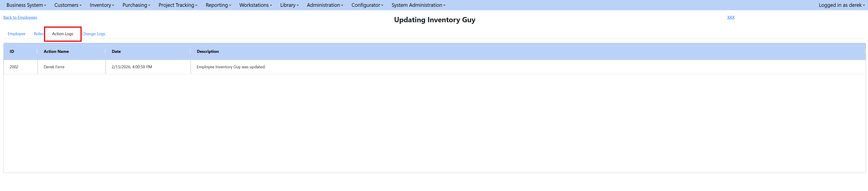
Task: Click the XXX link
Action: click(x=731, y=17)
